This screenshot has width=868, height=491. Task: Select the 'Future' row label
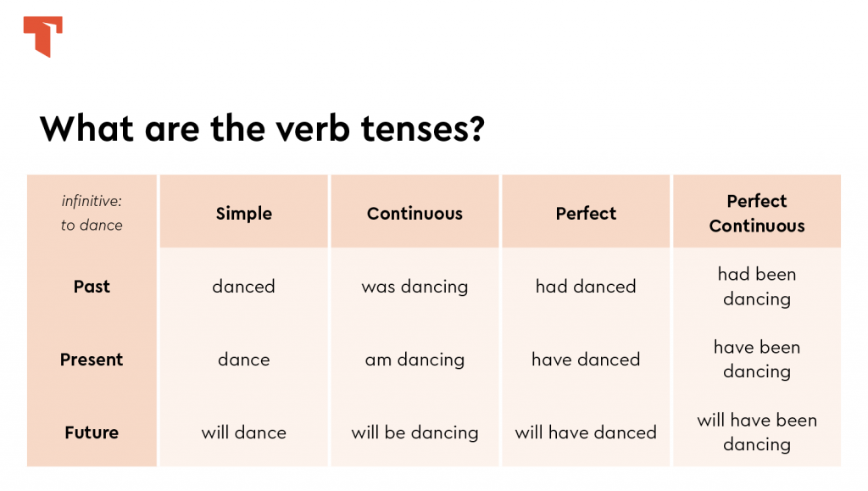coord(92,432)
